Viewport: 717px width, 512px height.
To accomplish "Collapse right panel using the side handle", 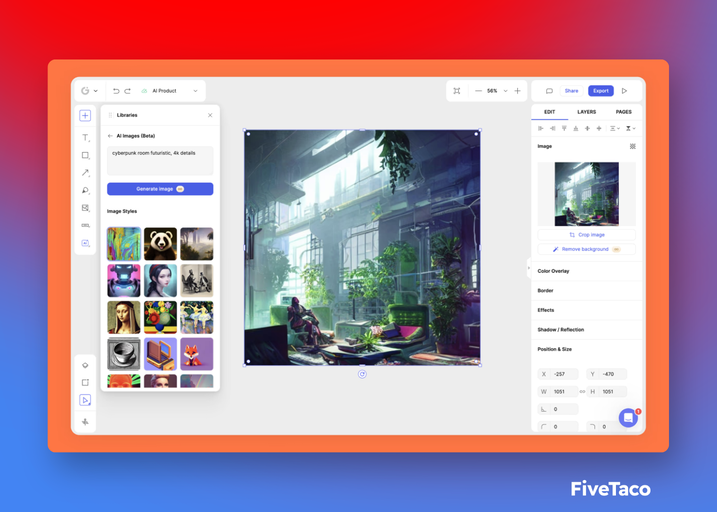I will (529, 268).
